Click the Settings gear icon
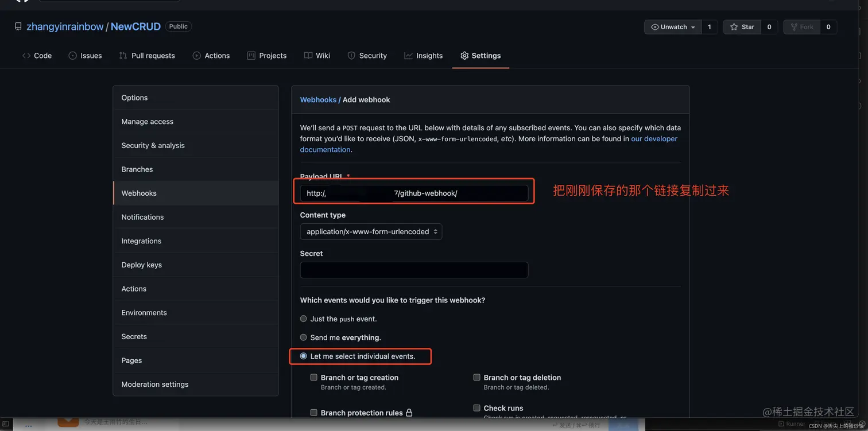Screen dimensions: 868x431 click(x=464, y=56)
